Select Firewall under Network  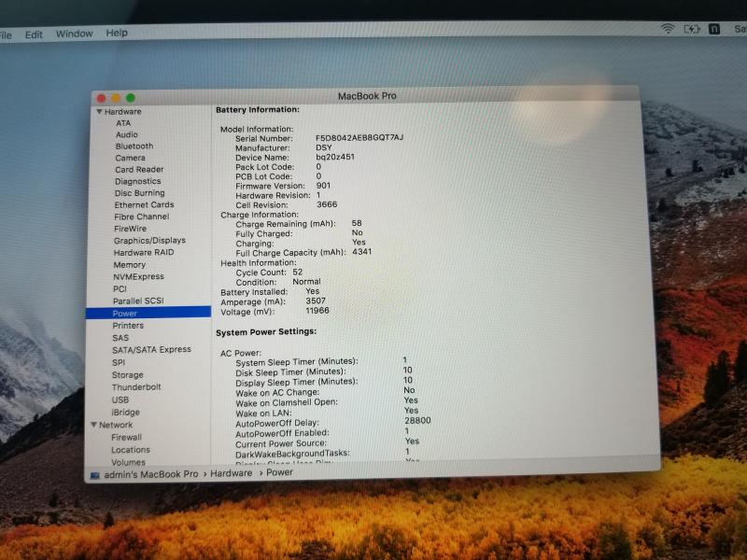tap(127, 437)
